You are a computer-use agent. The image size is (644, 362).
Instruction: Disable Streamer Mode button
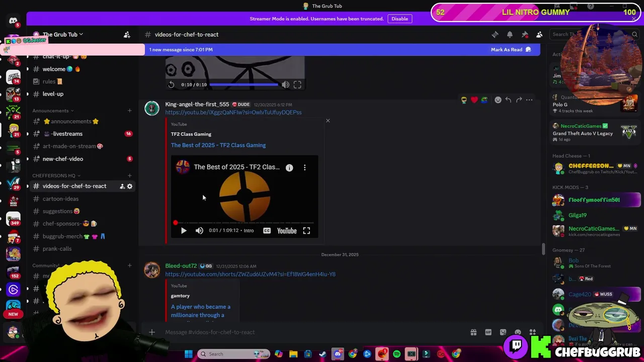pos(399,19)
